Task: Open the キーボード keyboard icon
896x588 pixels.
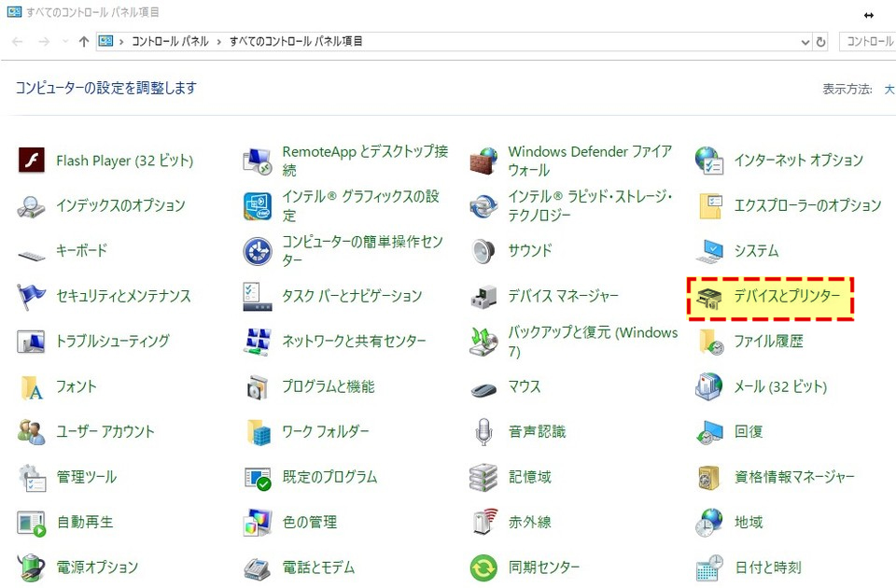Action: [31, 256]
